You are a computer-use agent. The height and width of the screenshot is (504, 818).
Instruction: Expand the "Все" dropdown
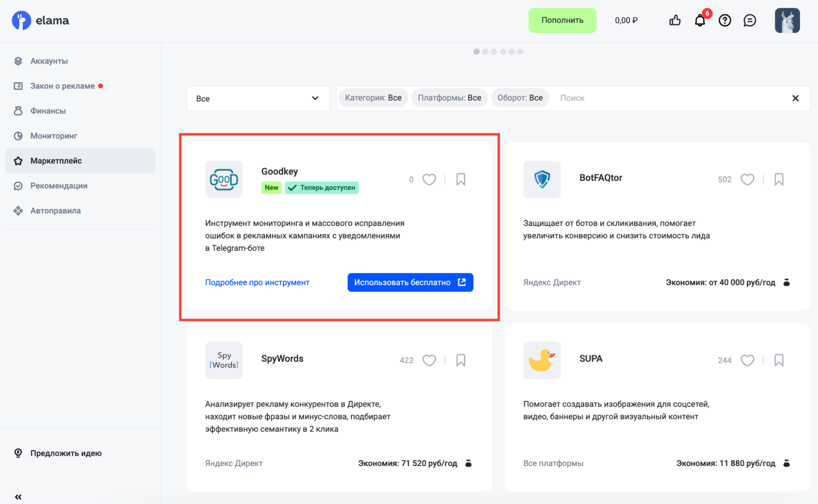258,98
